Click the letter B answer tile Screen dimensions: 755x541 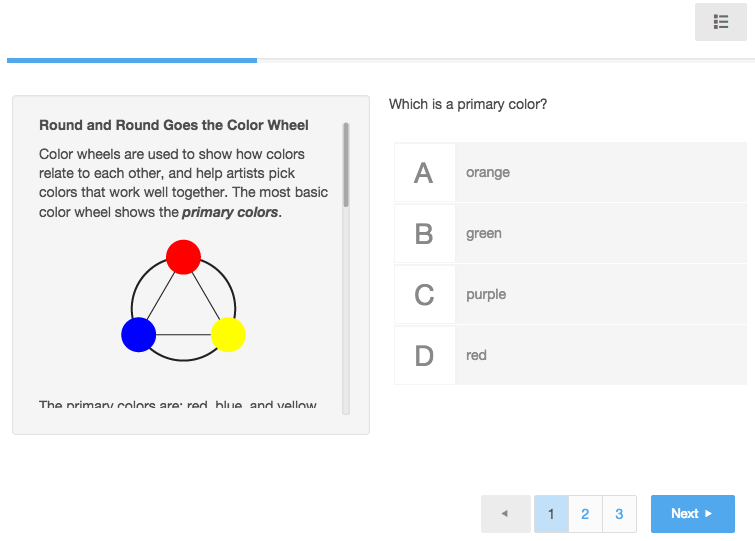[x=424, y=233]
